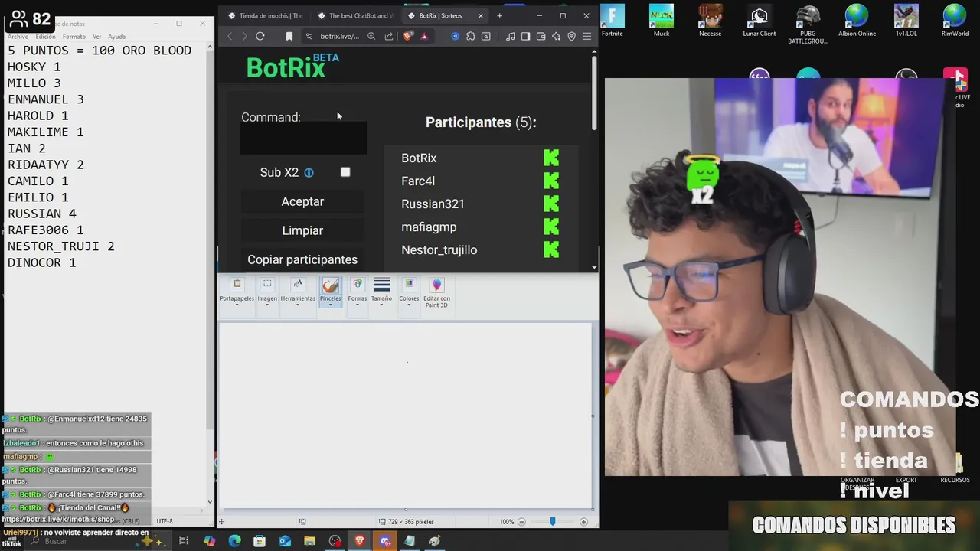This screenshot has width=980, height=551.
Task: Switch to Tienda de imothis tab
Action: [x=265, y=15]
